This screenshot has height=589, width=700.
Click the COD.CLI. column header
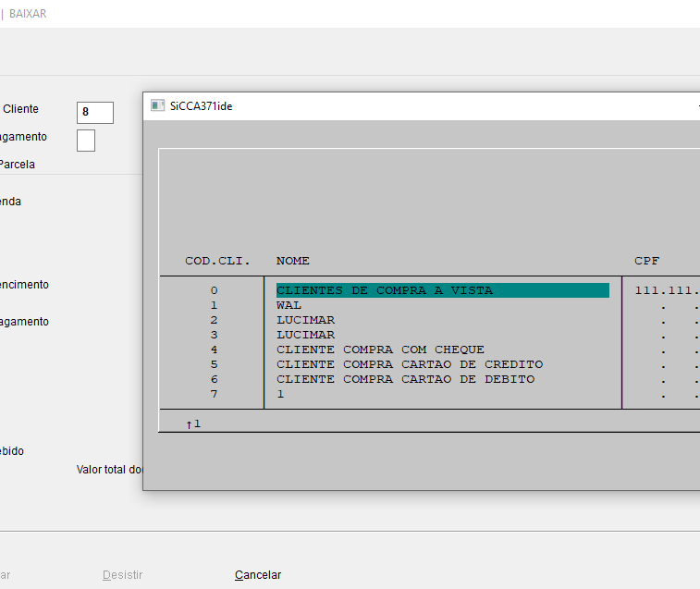[217, 261]
